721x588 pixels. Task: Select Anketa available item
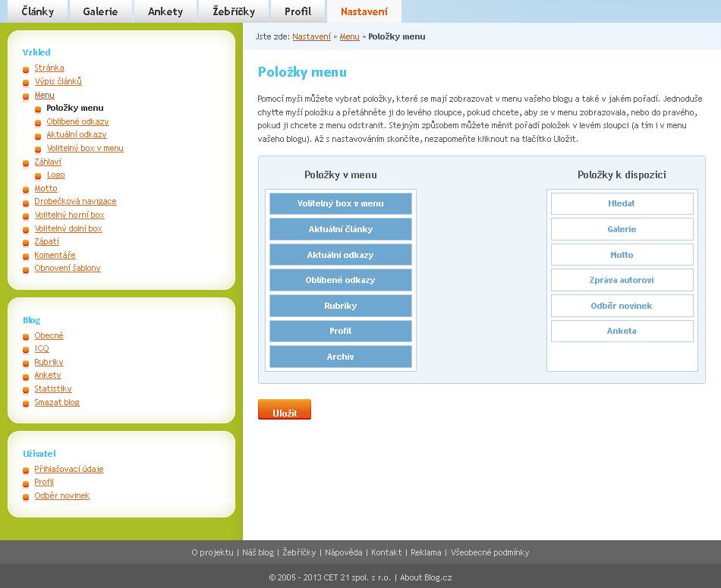(622, 331)
